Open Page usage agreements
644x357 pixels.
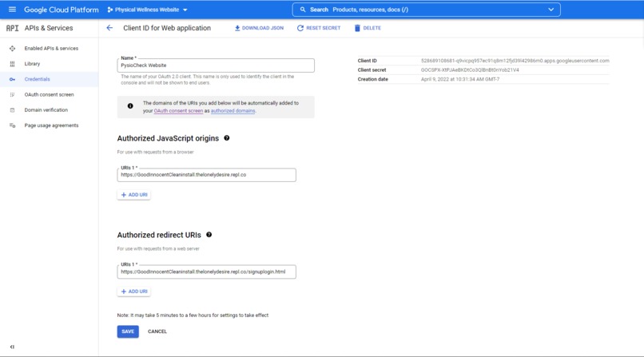pos(50,125)
